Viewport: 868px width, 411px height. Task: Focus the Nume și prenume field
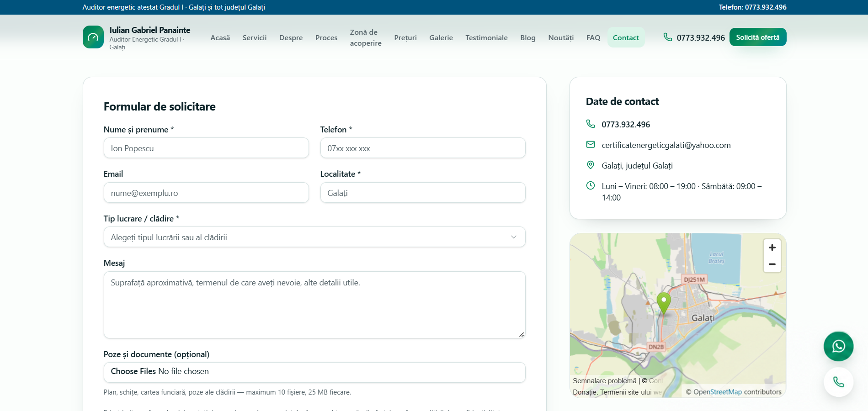pos(206,148)
